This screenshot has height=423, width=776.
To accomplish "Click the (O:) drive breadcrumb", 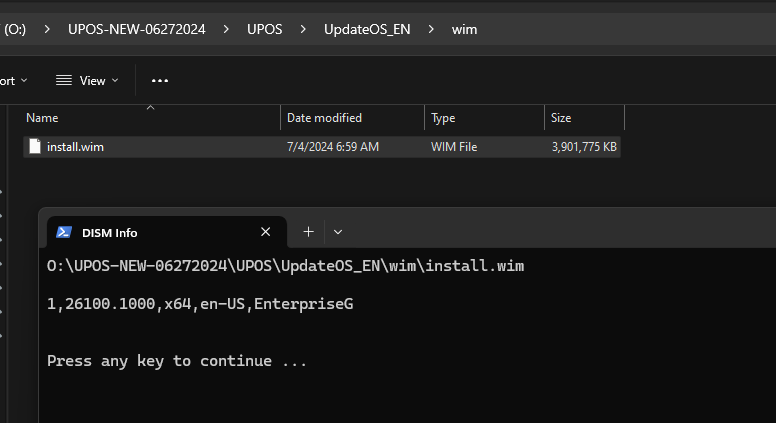I will pos(14,29).
